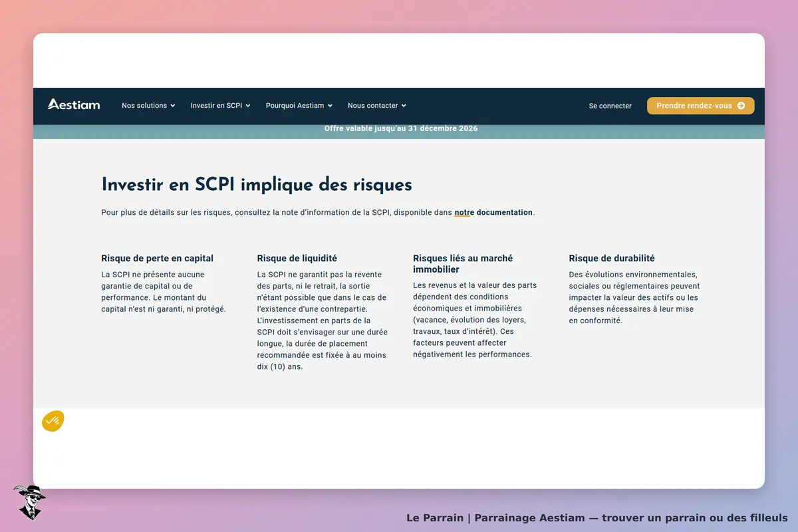Click the paragraph starting La SCPI ne présente aucune
798x532 pixels.
[x=164, y=292]
